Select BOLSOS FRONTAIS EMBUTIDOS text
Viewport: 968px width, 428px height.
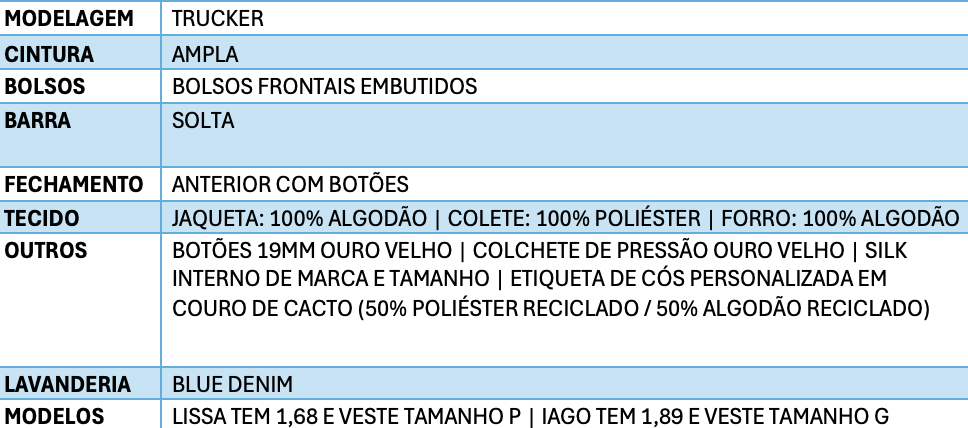point(325,86)
